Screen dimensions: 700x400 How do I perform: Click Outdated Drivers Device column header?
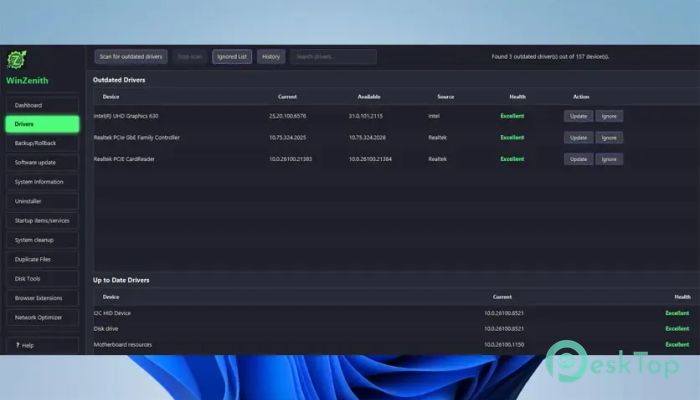click(111, 97)
